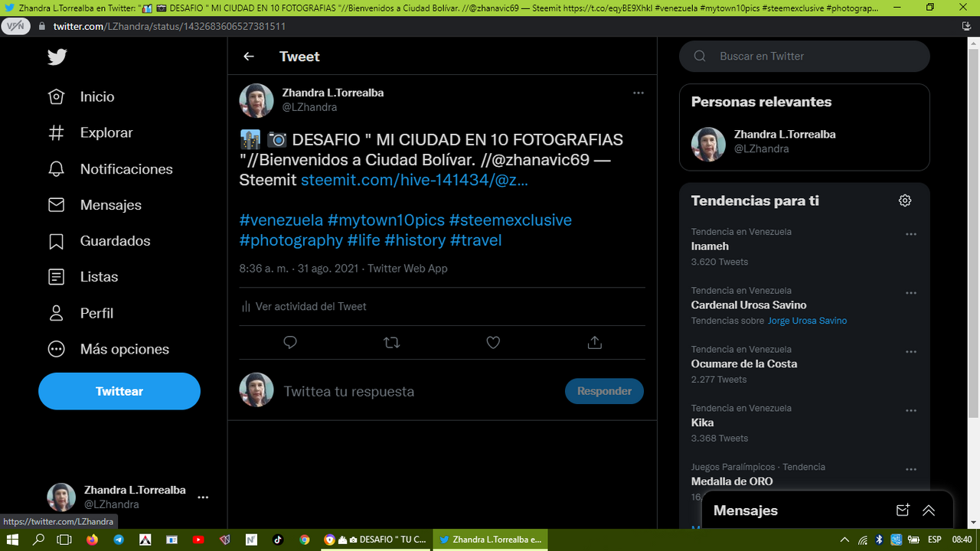Open Zhandra L.Torrealba in Personas relevantes
This screenshot has width=980, height=551.
(805, 143)
